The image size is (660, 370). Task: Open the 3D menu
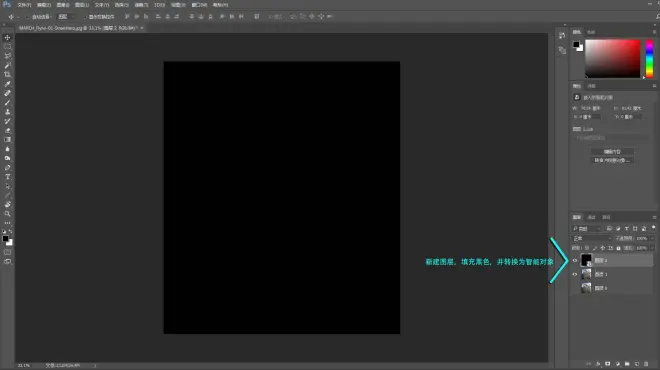160,5
